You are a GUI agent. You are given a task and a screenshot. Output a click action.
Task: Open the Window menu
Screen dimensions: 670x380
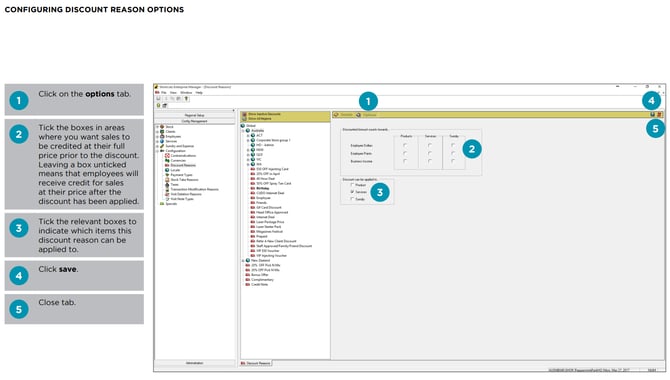coord(186,92)
